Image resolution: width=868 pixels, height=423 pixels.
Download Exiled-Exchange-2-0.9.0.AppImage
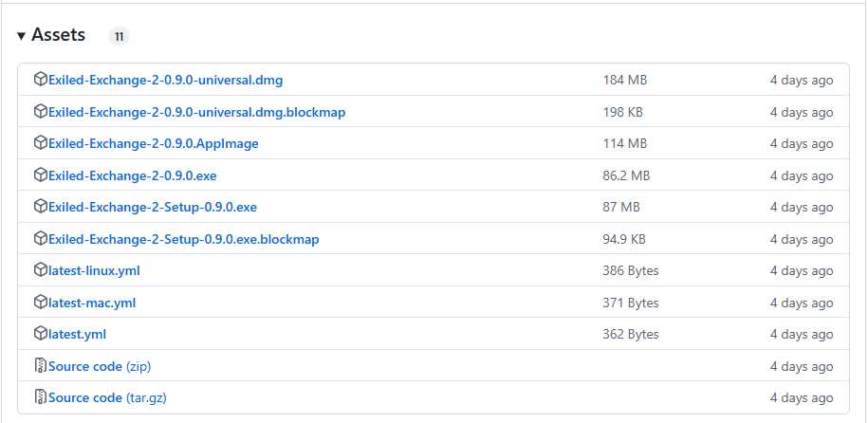tap(153, 144)
